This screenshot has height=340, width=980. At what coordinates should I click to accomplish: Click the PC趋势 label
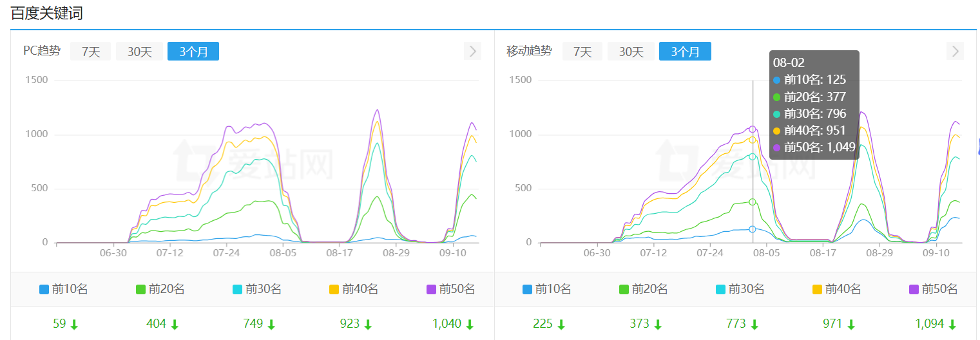coord(42,51)
